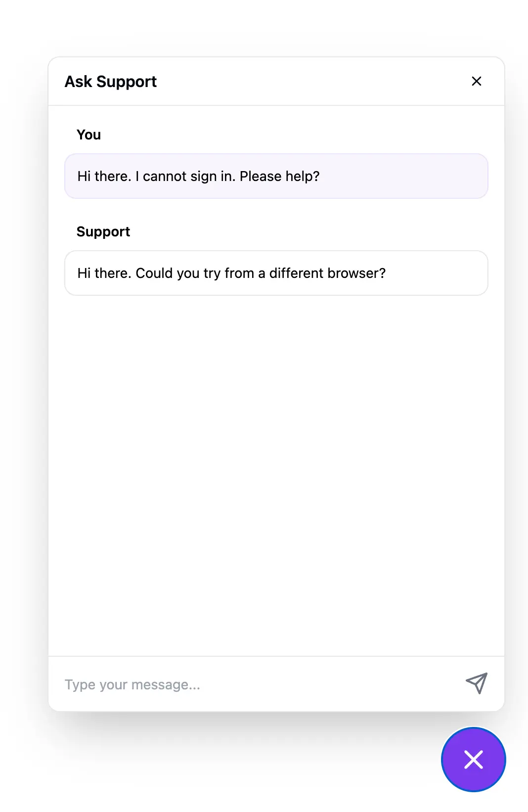528x812 pixels.
Task: Send the message with the paper plane icon
Action: (476, 683)
